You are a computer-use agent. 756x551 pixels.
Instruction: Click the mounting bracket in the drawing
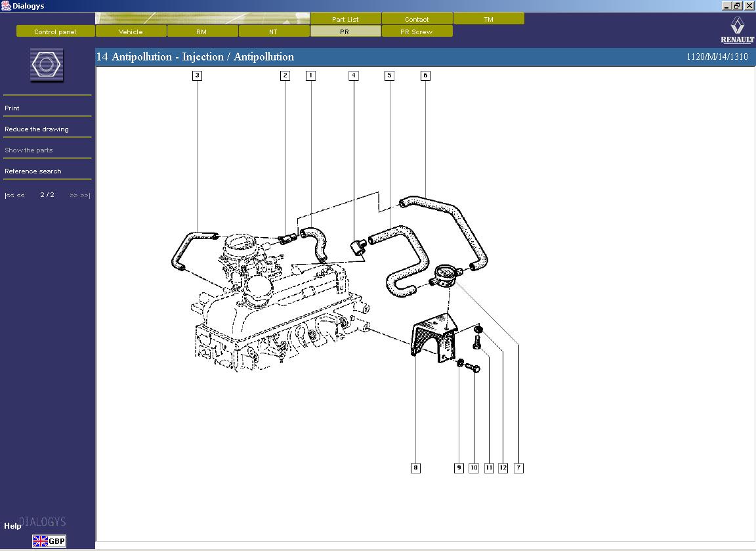point(433,338)
